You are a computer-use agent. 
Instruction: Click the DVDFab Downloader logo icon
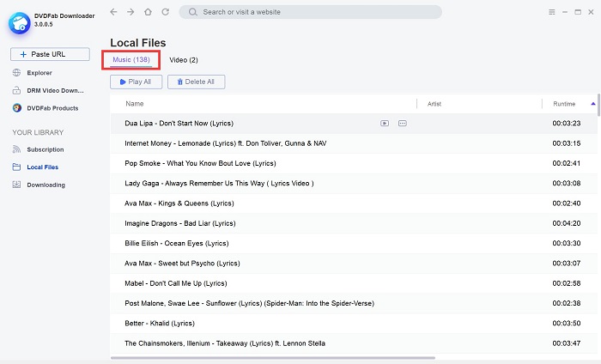pos(19,23)
